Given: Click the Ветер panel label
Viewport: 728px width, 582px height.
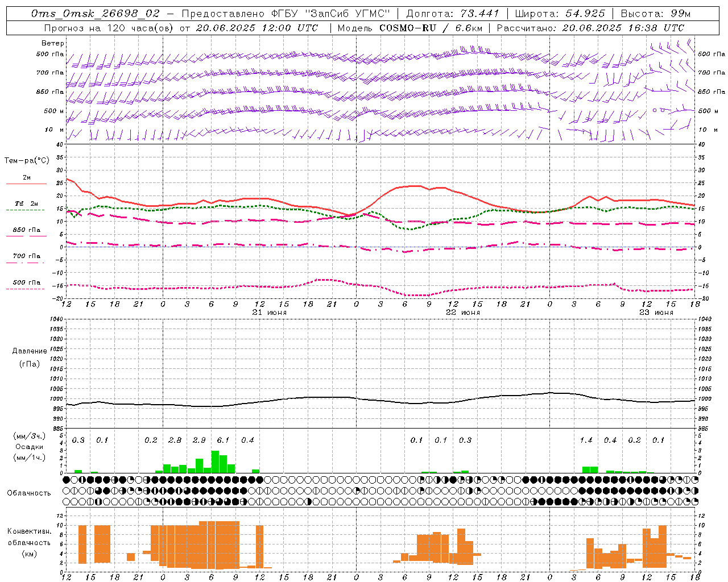Looking at the screenshot, I should [52, 43].
